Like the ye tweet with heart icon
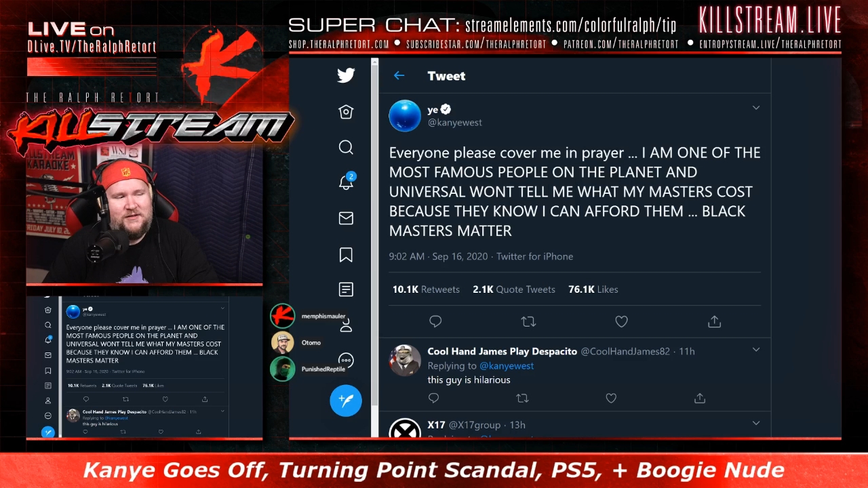The height and width of the screenshot is (488, 868). point(621,322)
